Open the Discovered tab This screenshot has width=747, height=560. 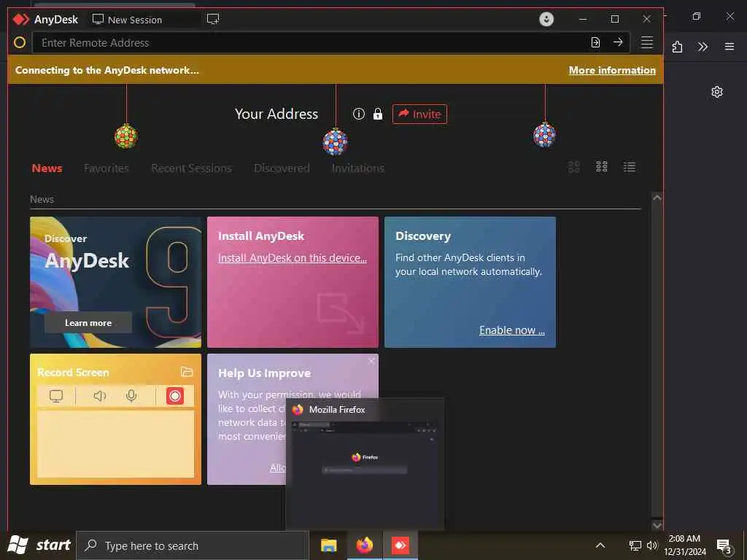pyautogui.click(x=282, y=168)
